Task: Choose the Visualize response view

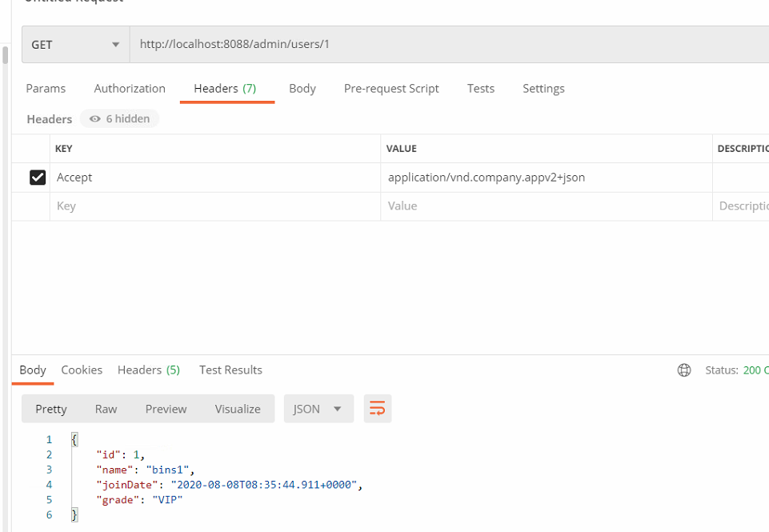Action: pos(238,409)
